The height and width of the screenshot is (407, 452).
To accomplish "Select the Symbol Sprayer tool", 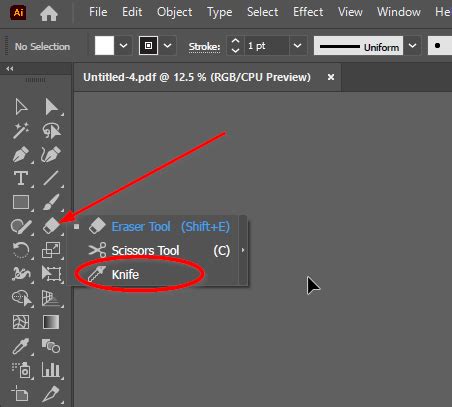I will 21,370.
